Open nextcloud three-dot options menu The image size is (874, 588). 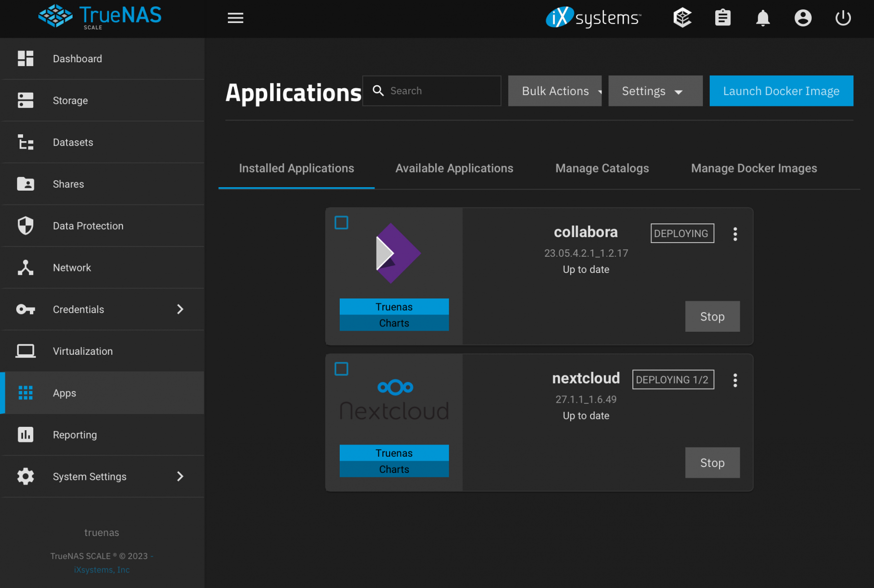pyautogui.click(x=735, y=380)
